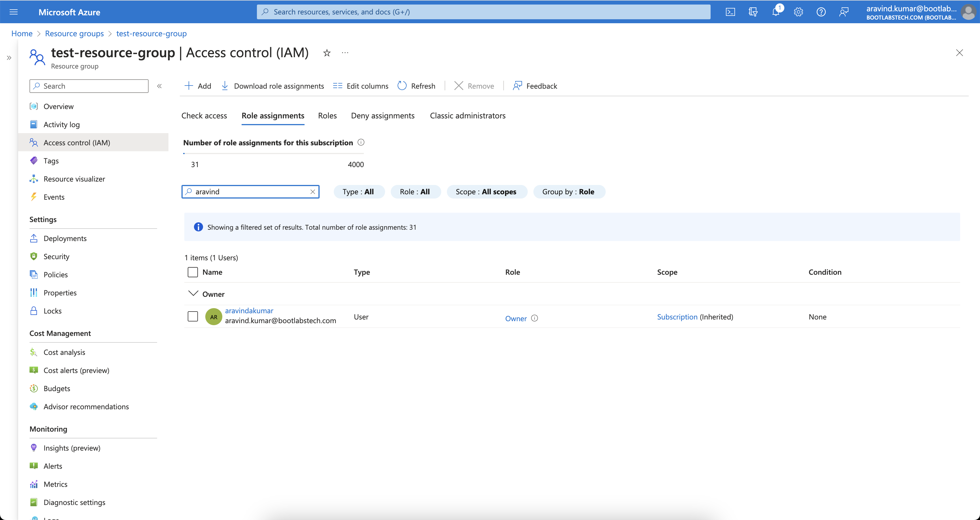This screenshot has height=520, width=980.
Task: Switch to the Roles tab
Action: point(327,115)
